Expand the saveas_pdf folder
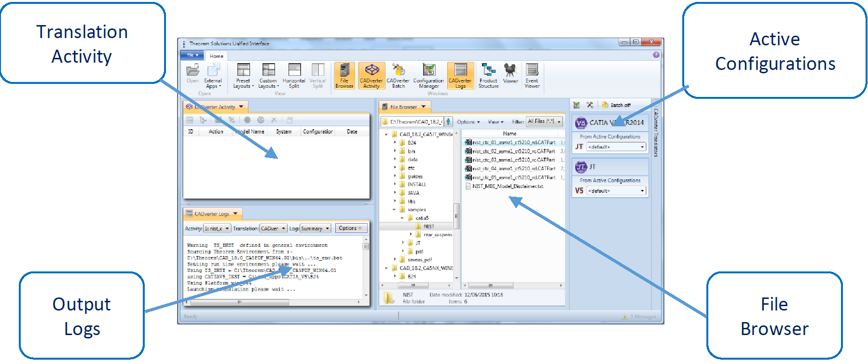This screenshot has width=868, height=364. click(x=395, y=259)
